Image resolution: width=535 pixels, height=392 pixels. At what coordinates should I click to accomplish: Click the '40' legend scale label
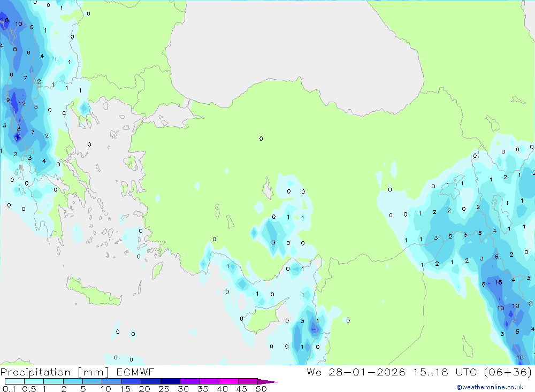[x=222, y=389]
